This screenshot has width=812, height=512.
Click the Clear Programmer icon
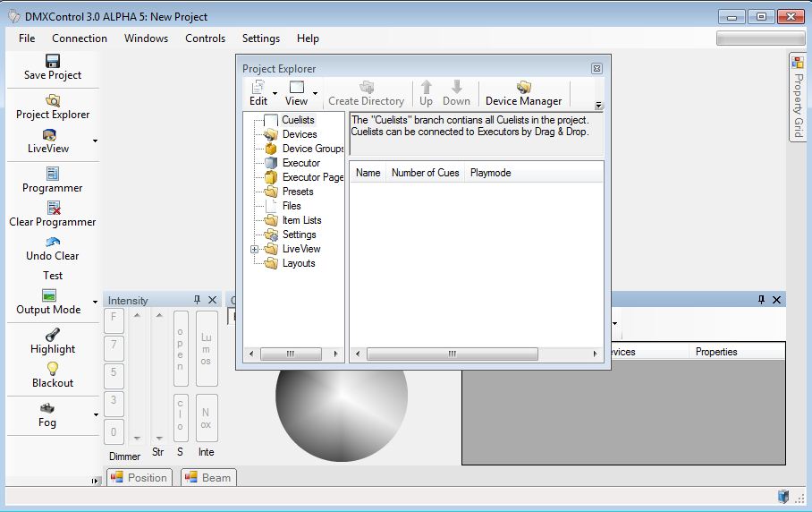(53, 208)
